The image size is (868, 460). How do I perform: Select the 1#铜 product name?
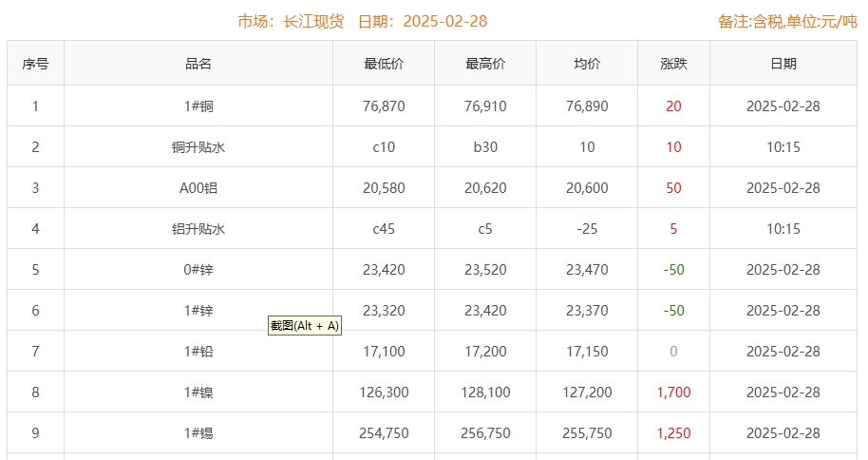point(198,106)
